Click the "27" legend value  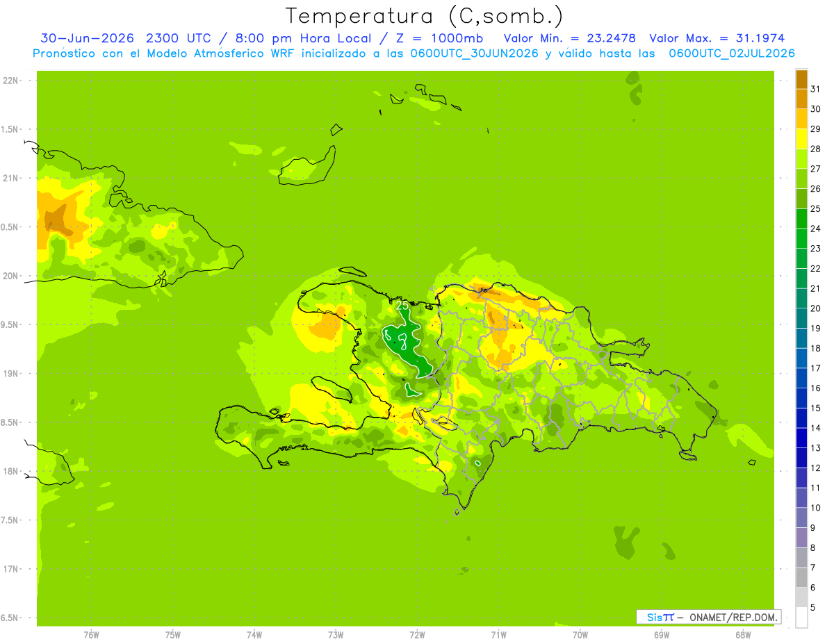[x=815, y=169]
